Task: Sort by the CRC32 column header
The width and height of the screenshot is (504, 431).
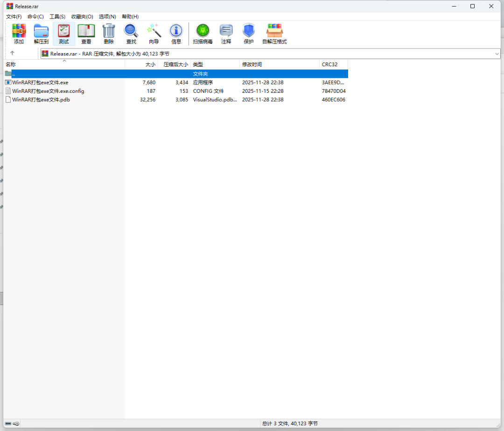Action: pyautogui.click(x=334, y=64)
